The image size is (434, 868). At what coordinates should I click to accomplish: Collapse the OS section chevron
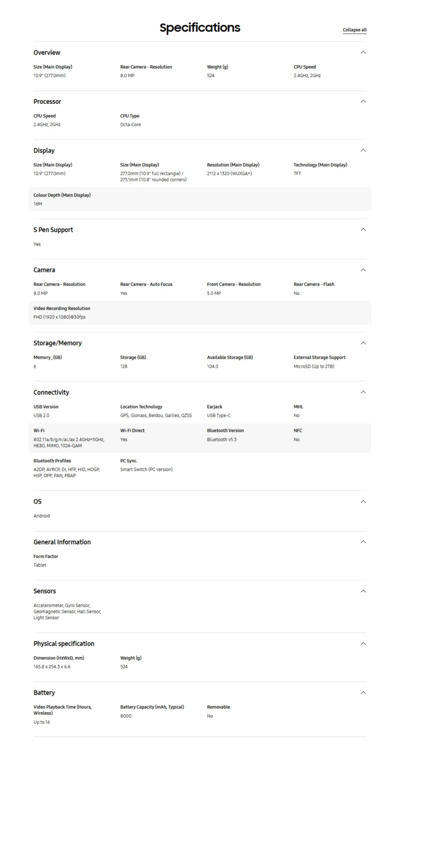coord(363,501)
